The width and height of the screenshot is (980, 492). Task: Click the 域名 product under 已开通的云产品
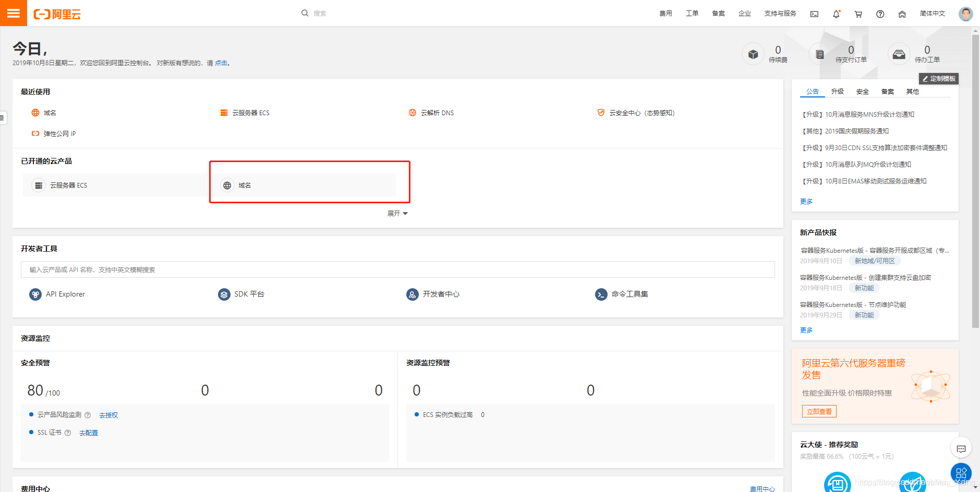click(x=304, y=185)
